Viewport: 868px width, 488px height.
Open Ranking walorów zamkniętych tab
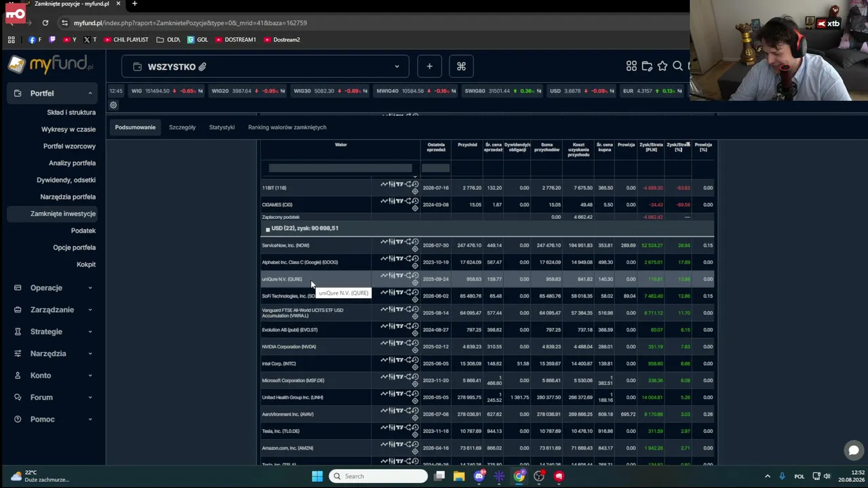point(287,127)
